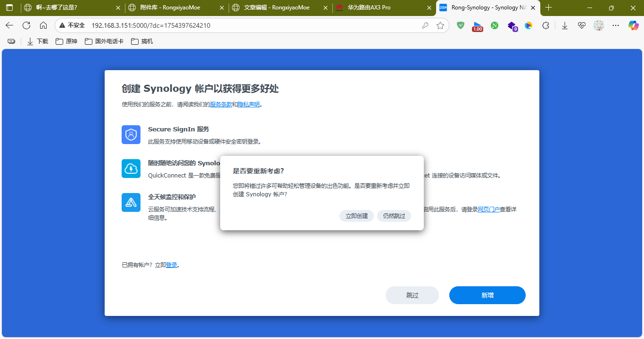Open the browser profile avatar
This screenshot has width=644, height=339.
[x=599, y=25]
